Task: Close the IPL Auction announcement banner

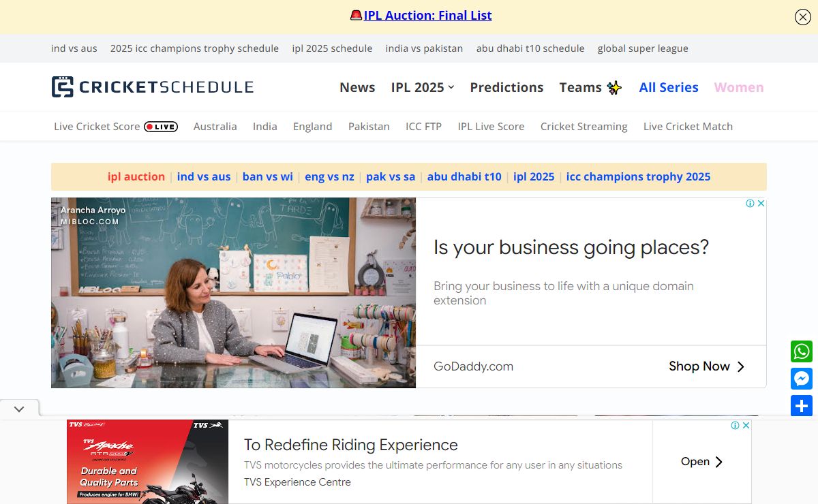Action: pyautogui.click(x=802, y=17)
